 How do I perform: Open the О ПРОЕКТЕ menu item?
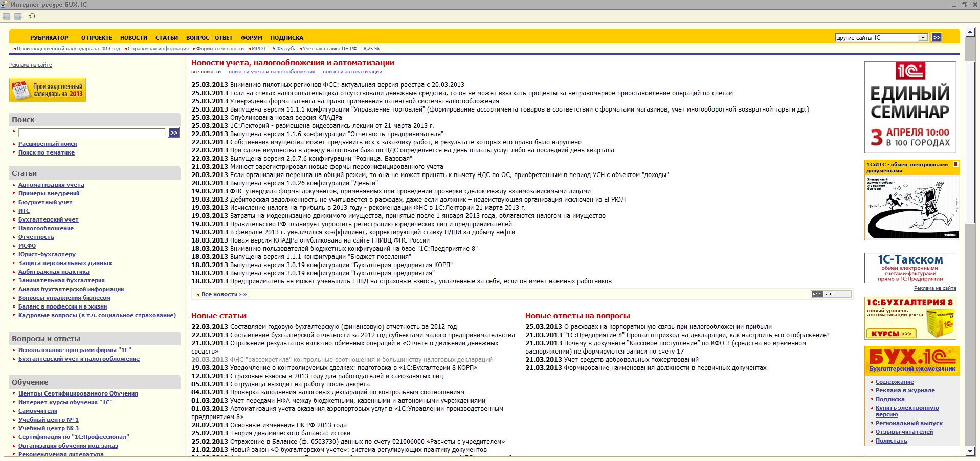97,38
